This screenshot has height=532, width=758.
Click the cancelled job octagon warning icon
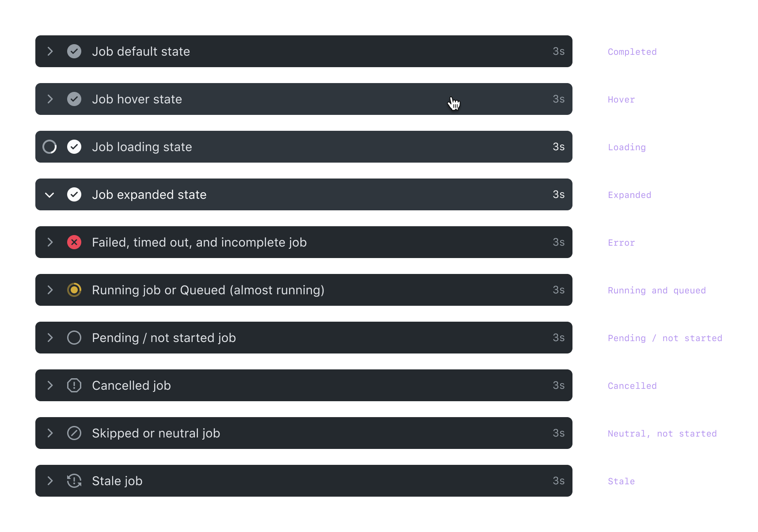74,385
